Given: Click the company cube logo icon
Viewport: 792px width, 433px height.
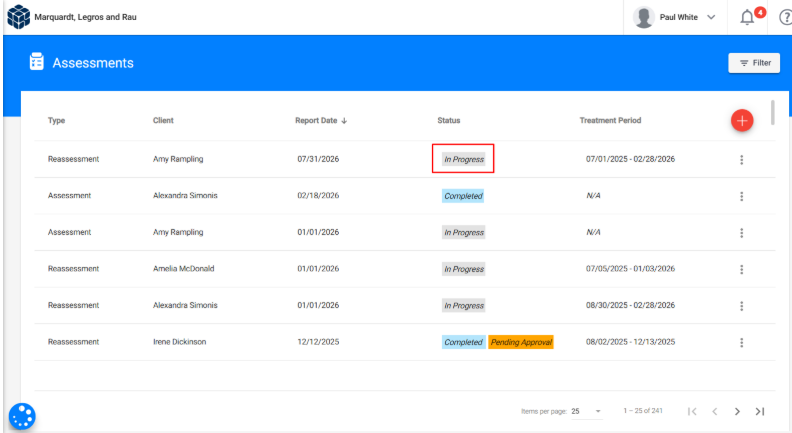Looking at the screenshot, I should [18, 17].
